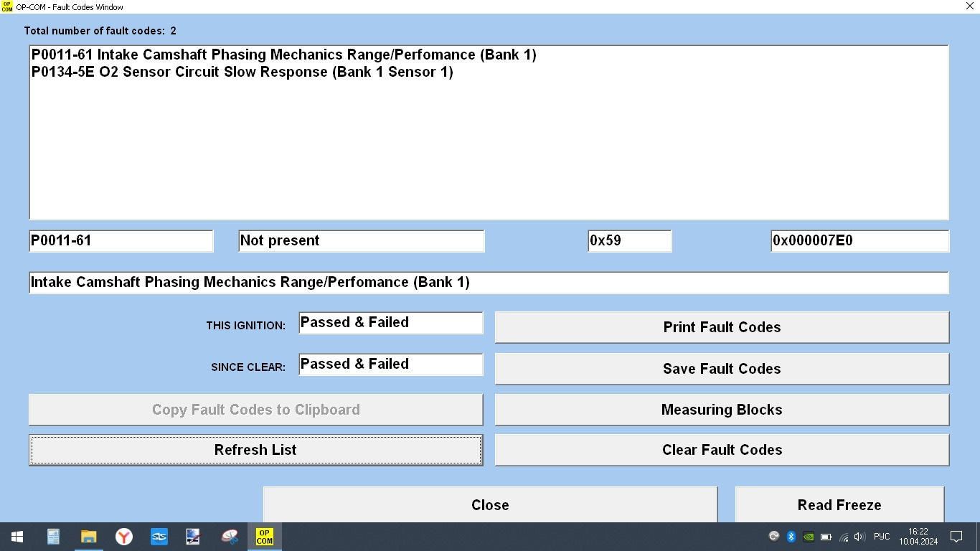Click the SINCE CLEAR label
This screenshot has height=551, width=980.
[248, 367]
